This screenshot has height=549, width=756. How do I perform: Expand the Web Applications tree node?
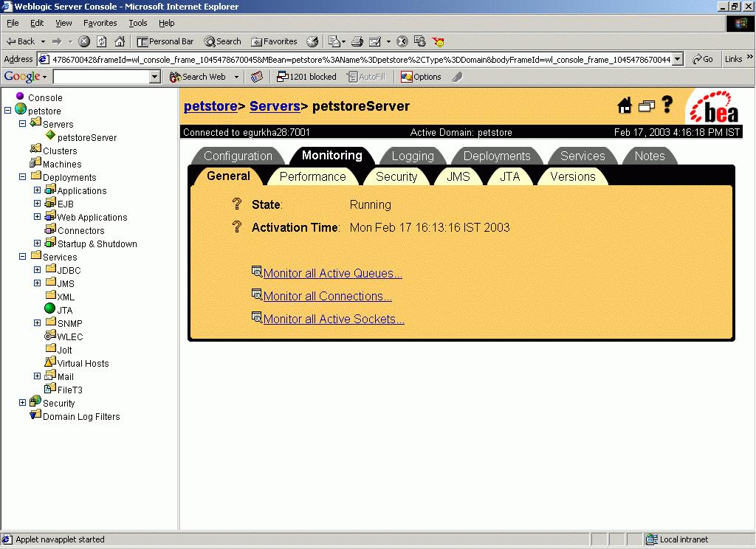(x=37, y=216)
